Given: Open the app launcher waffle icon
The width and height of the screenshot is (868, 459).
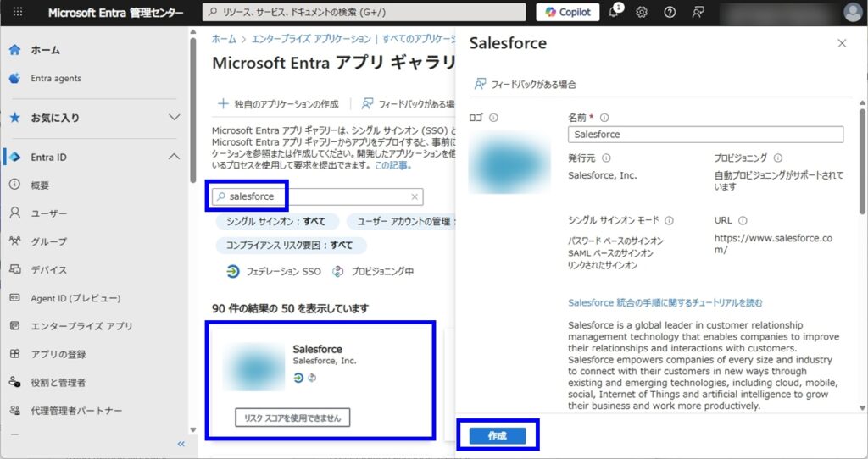Looking at the screenshot, I should point(18,13).
